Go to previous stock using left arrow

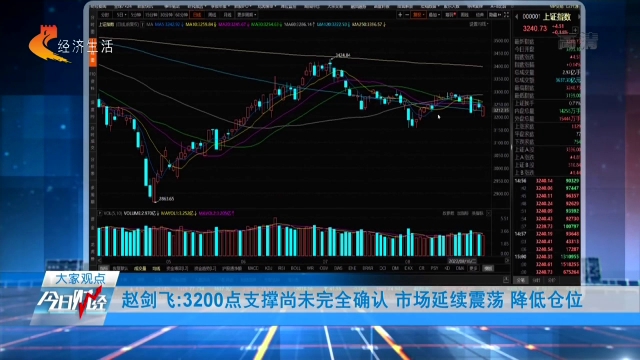[x=517, y=17]
